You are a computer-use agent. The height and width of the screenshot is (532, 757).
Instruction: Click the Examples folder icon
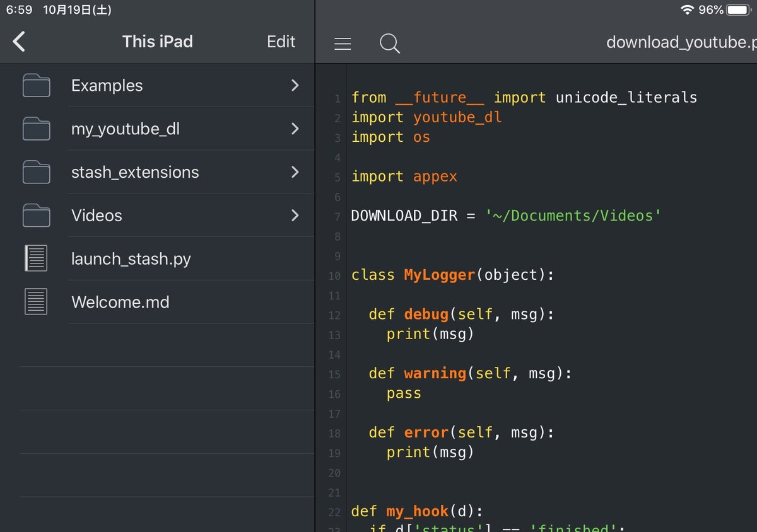36,86
